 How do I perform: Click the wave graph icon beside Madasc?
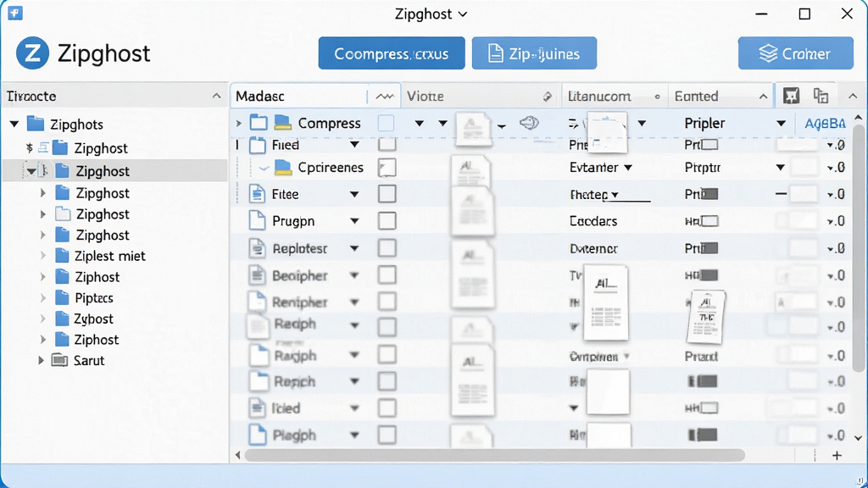tap(385, 97)
